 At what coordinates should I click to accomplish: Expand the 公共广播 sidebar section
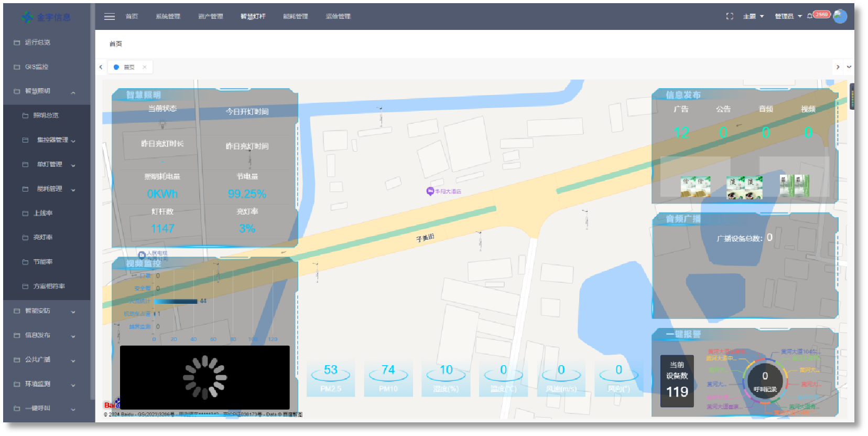point(73,360)
